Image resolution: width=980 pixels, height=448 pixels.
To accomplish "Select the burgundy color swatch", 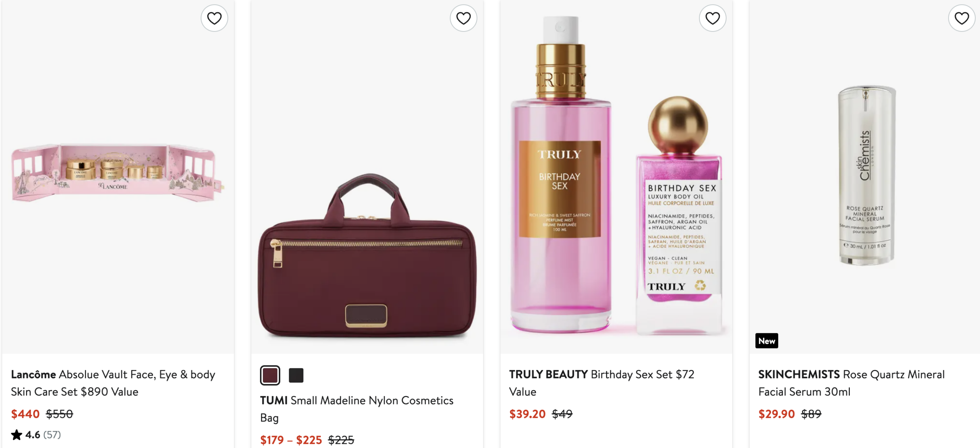I will pos(270,375).
